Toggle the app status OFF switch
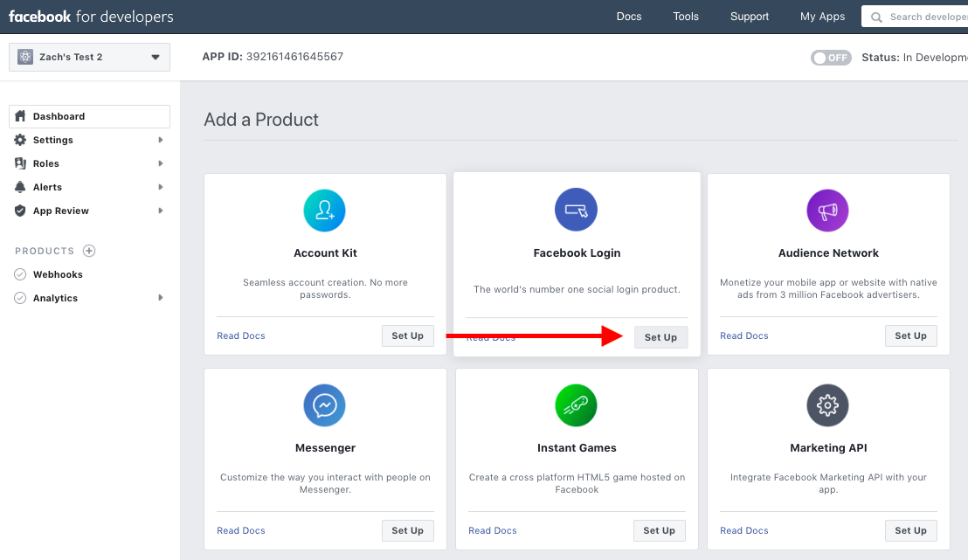 [831, 58]
